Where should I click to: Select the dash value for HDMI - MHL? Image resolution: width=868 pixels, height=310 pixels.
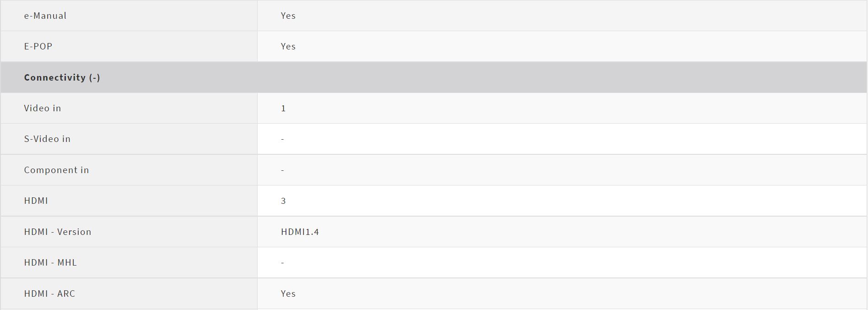click(x=282, y=263)
